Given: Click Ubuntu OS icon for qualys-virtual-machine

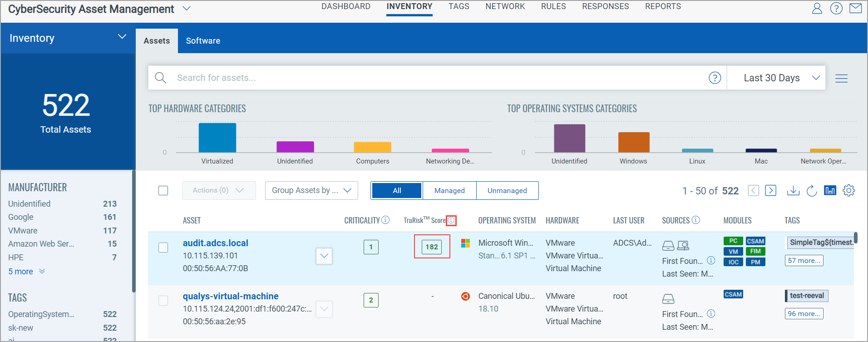Looking at the screenshot, I should click(465, 296).
